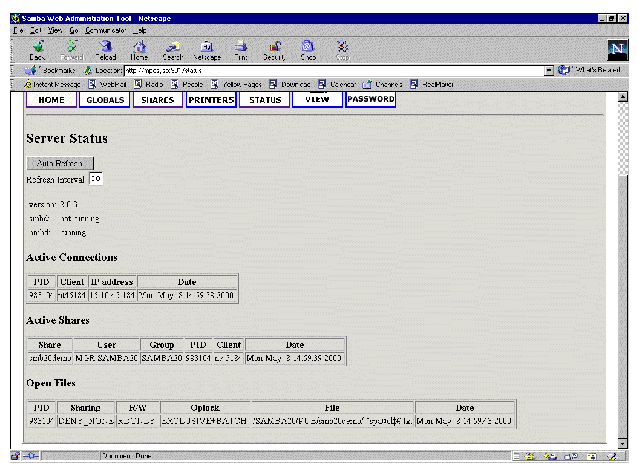638x476 pixels.
Task: Click the Netscape N logo
Action: pyautogui.click(x=617, y=50)
